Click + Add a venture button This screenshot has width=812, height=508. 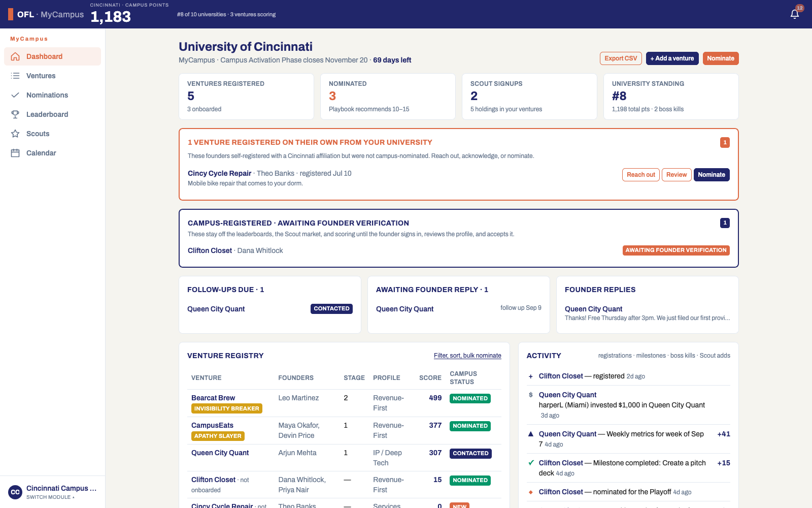pos(672,58)
